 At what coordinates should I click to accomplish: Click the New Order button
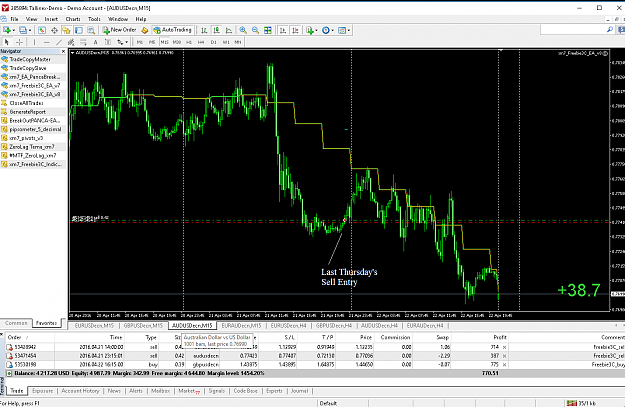coord(119,30)
